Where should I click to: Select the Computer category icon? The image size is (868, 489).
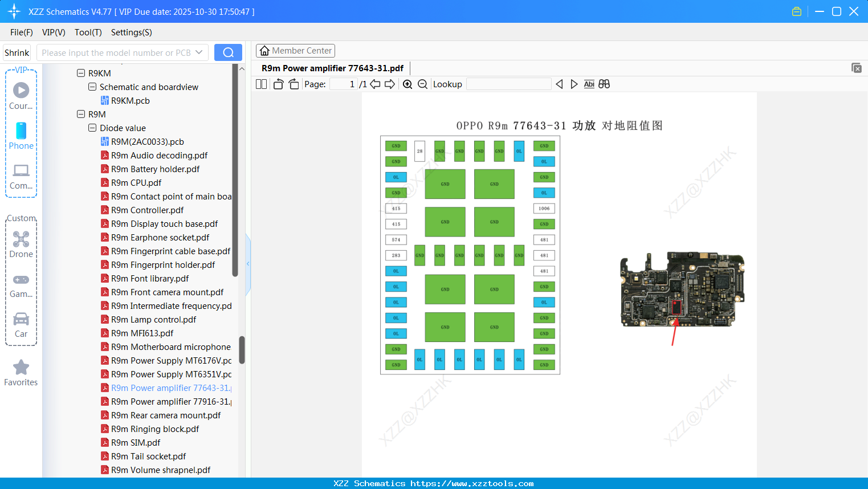pos(21,170)
